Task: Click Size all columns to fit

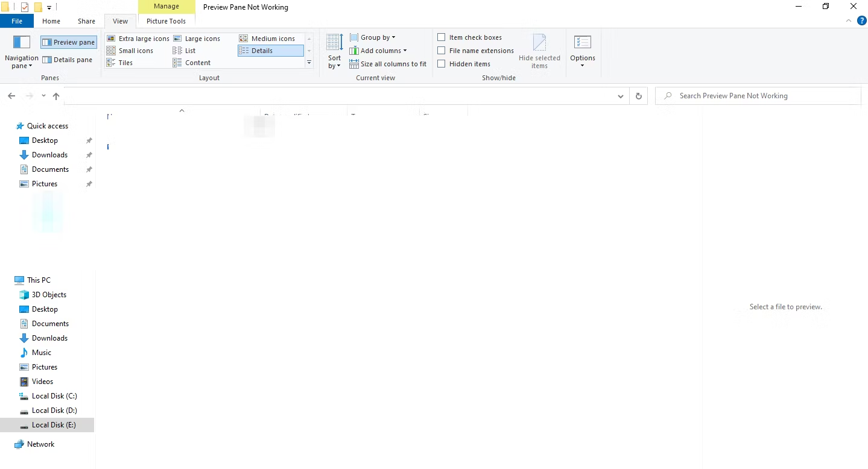Action: coord(388,64)
